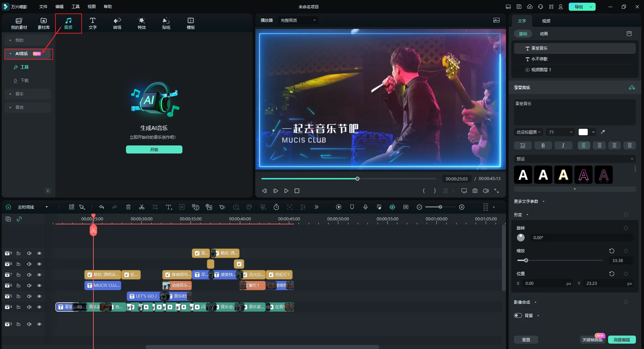The width and height of the screenshot is (644, 349).
Task: Open the 文件 menu
Action: (x=43, y=7)
